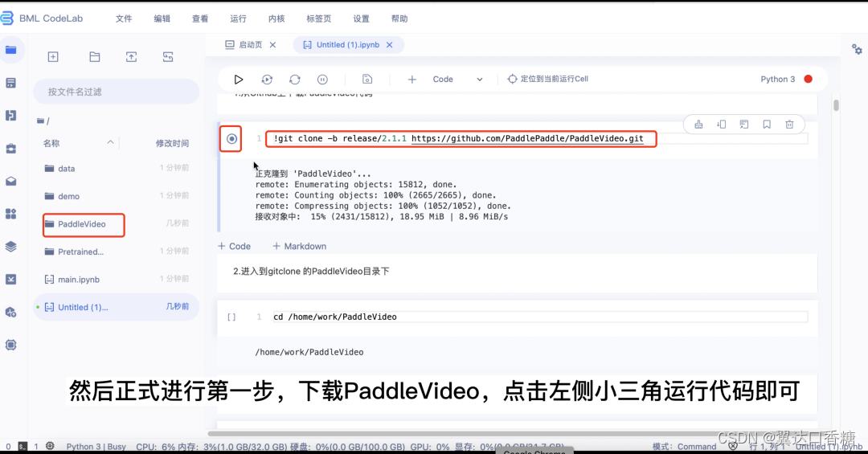Click 定位到当前运行Cell button

(547, 79)
